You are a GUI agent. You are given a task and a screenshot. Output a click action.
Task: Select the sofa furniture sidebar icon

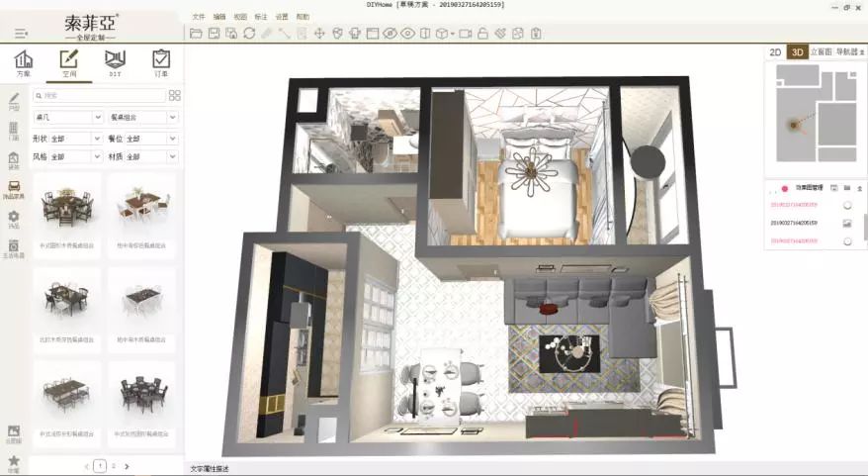tap(14, 190)
